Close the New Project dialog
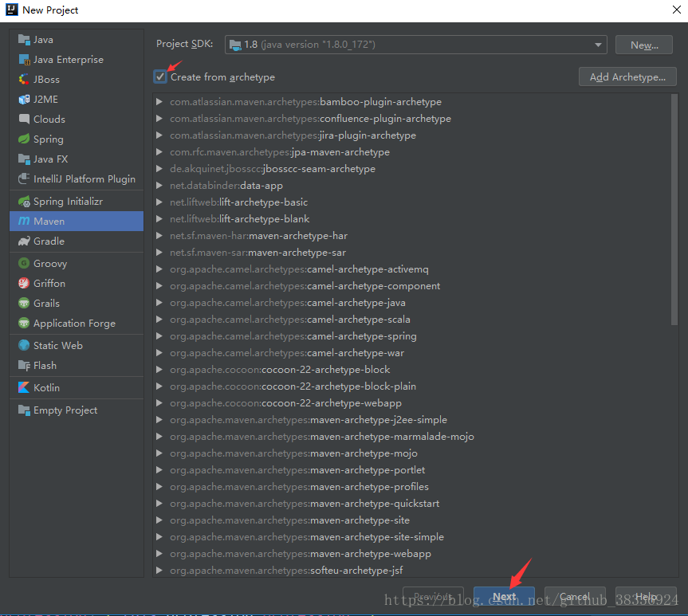688x616 pixels. tap(677, 10)
